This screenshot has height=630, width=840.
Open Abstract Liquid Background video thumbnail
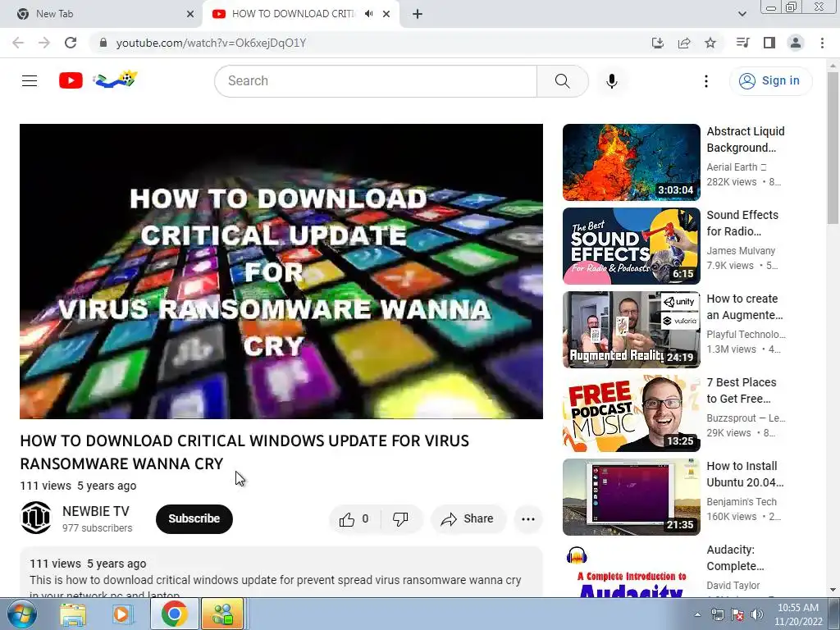631,162
